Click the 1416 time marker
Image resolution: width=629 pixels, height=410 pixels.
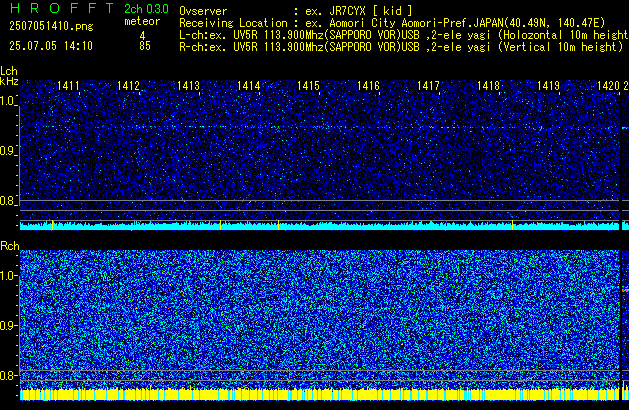[x=368, y=86]
